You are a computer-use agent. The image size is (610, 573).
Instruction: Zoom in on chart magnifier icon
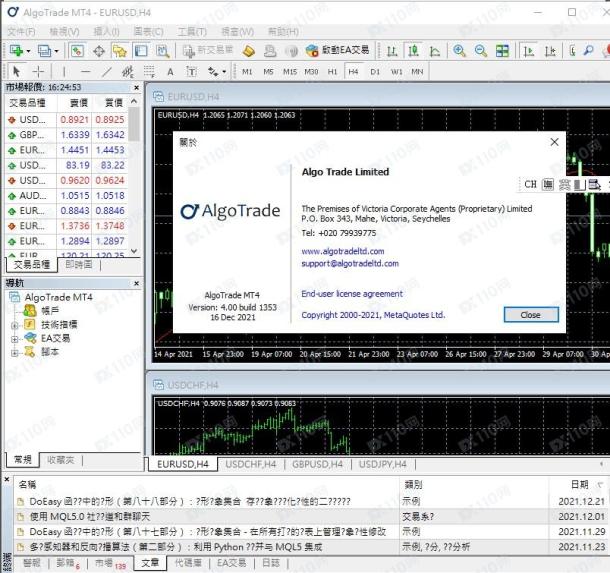coord(459,51)
